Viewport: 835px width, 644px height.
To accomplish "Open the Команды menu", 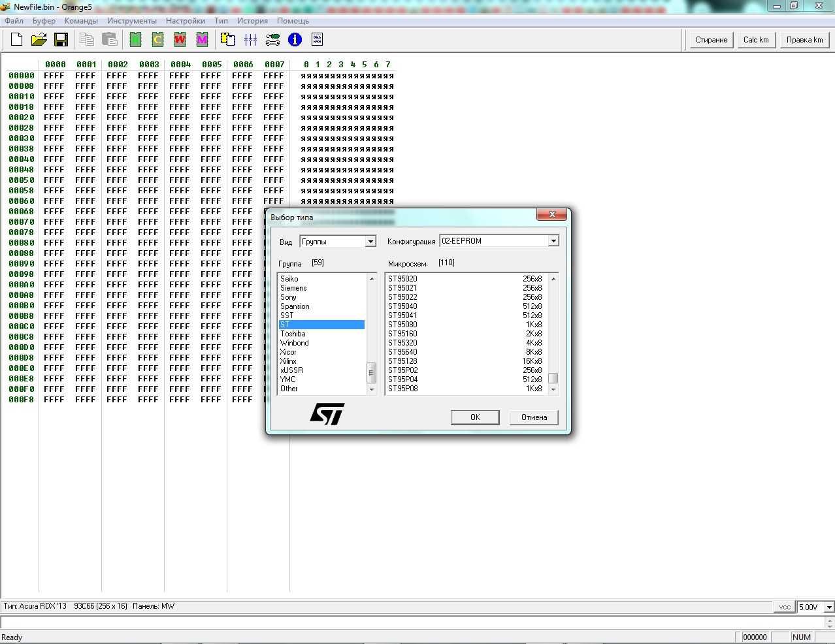I will pos(81,21).
